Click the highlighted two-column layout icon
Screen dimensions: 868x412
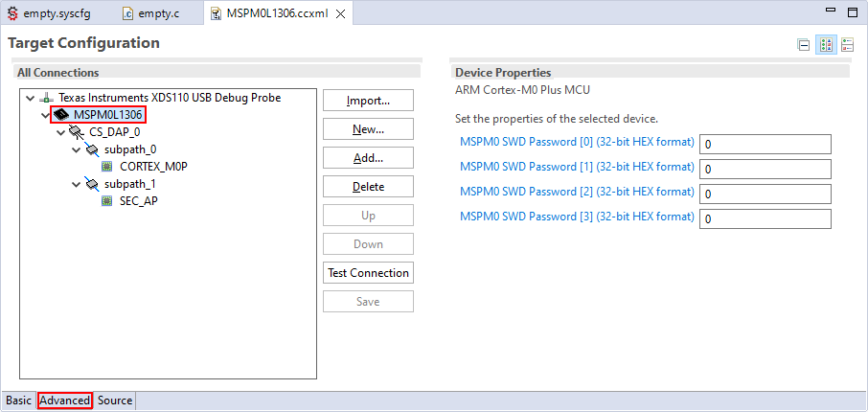pyautogui.click(x=826, y=45)
